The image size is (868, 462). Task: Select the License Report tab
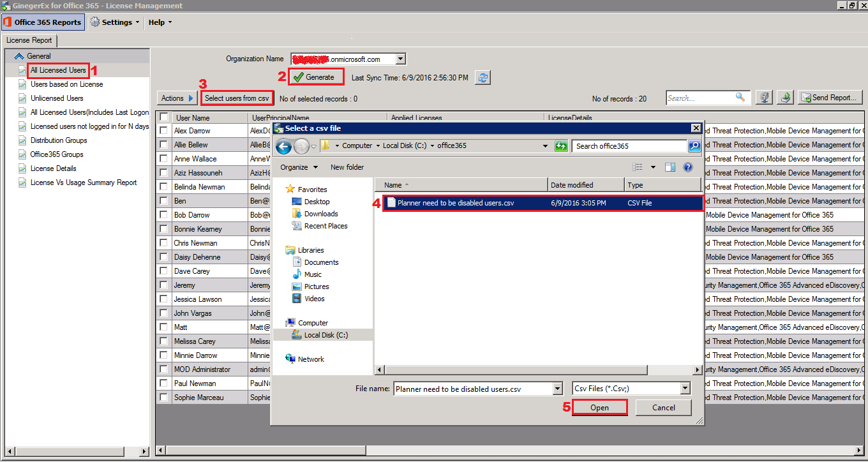click(x=29, y=41)
